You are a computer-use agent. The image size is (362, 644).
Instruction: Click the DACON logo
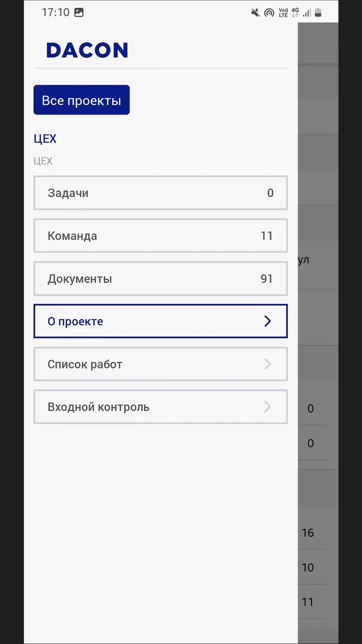pyautogui.click(x=87, y=50)
